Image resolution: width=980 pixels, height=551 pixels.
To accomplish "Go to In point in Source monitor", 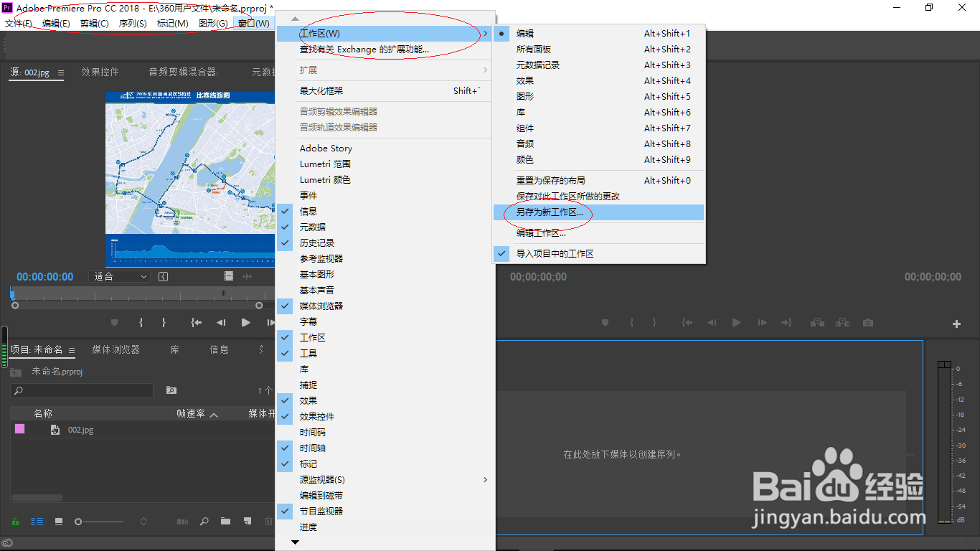I will [x=196, y=323].
